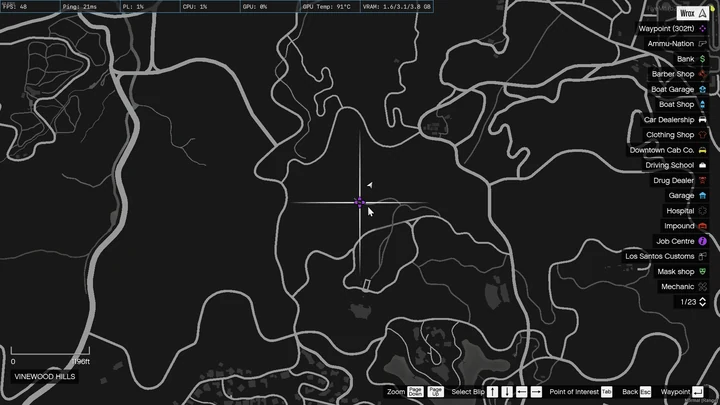The width and height of the screenshot is (720, 405).
Task: Click the Zoom control label
Action: tap(396, 392)
